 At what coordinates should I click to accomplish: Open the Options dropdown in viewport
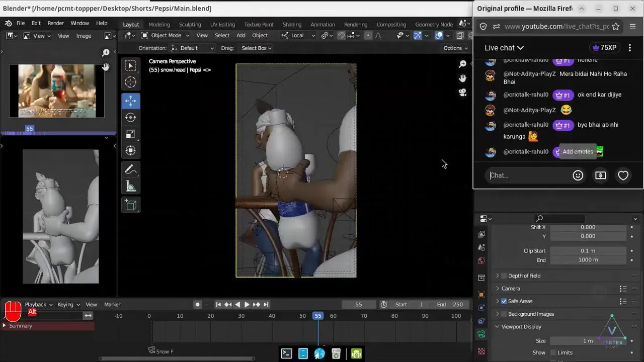coord(455,48)
